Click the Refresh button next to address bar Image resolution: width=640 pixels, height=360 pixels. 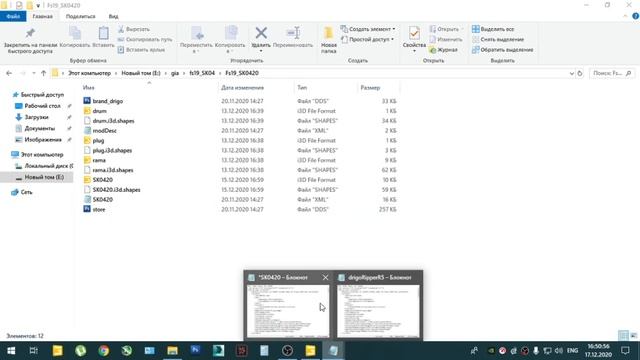click(x=580, y=73)
